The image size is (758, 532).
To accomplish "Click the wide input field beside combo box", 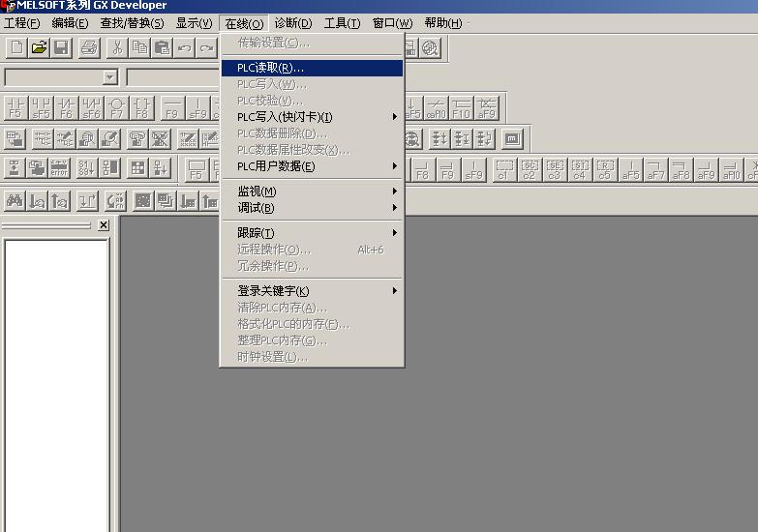I will coord(173,76).
